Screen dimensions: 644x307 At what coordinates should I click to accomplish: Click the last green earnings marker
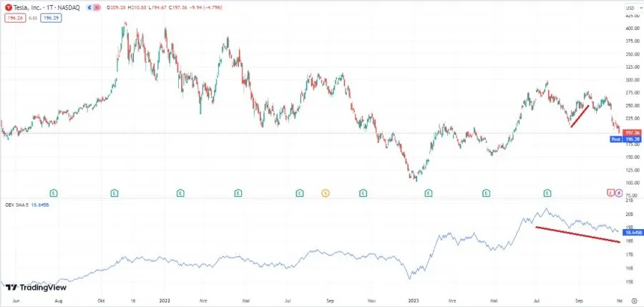(x=547, y=193)
